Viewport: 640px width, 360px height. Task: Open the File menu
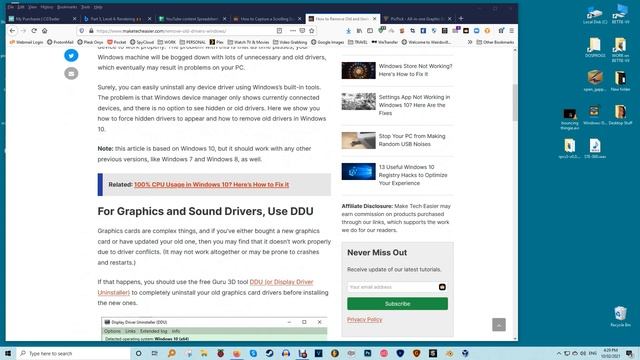pos(11,7)
